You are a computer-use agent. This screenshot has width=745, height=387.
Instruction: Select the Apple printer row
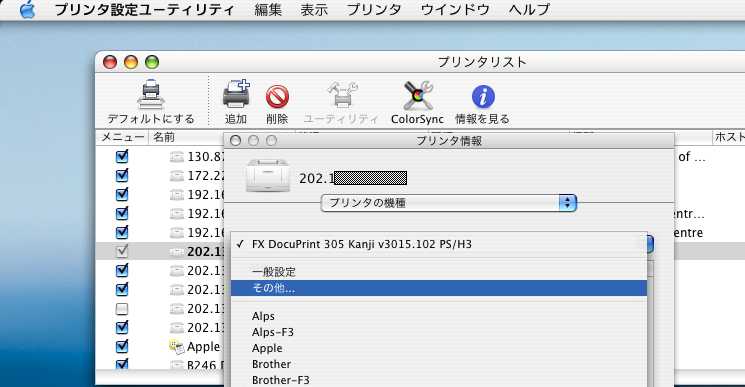pyautogui.click(x=160, y=346)
